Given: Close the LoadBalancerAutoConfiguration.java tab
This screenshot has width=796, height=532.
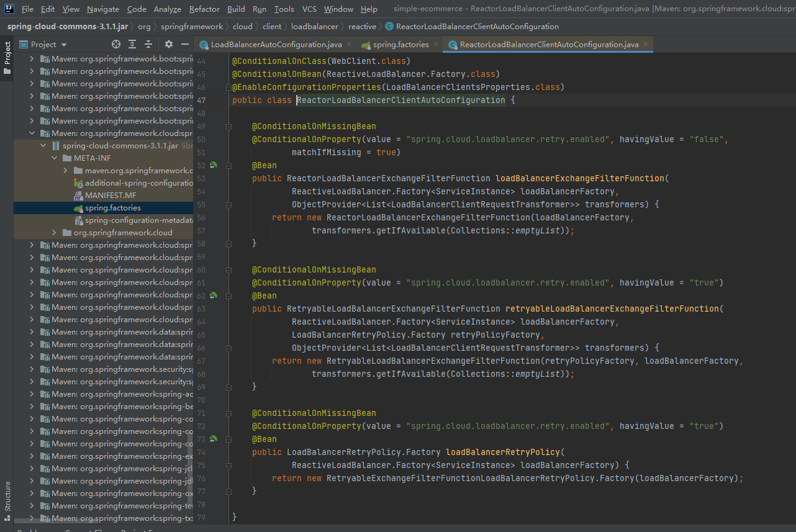Looking at the screenshot, I should coord(348,45).
